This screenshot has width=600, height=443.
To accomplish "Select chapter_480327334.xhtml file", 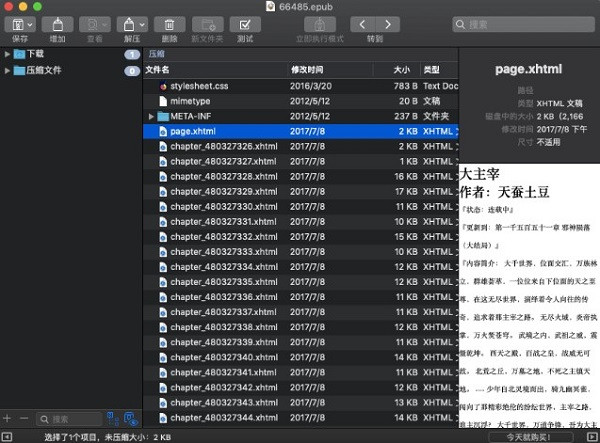I will click(x=301, y=267).
